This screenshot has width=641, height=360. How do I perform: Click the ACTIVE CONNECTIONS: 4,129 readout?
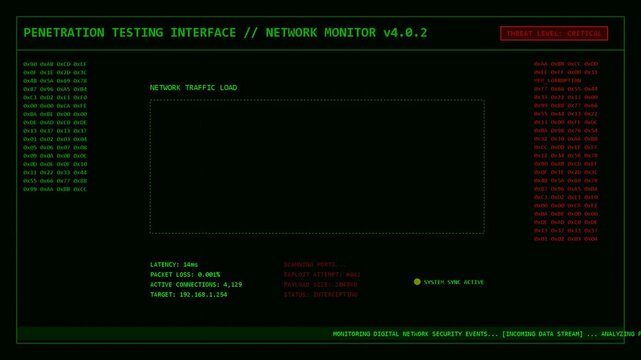[196, 284]
